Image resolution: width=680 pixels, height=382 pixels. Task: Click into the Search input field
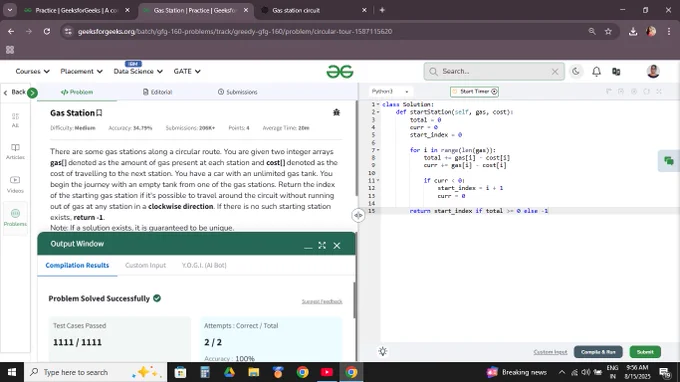click(494, 72)
